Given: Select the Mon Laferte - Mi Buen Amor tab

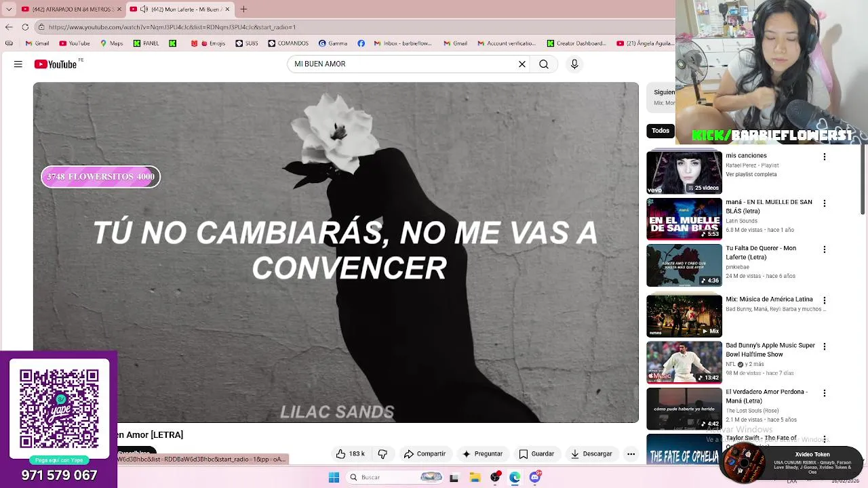Looking at the screenshot, I should 180,9.
